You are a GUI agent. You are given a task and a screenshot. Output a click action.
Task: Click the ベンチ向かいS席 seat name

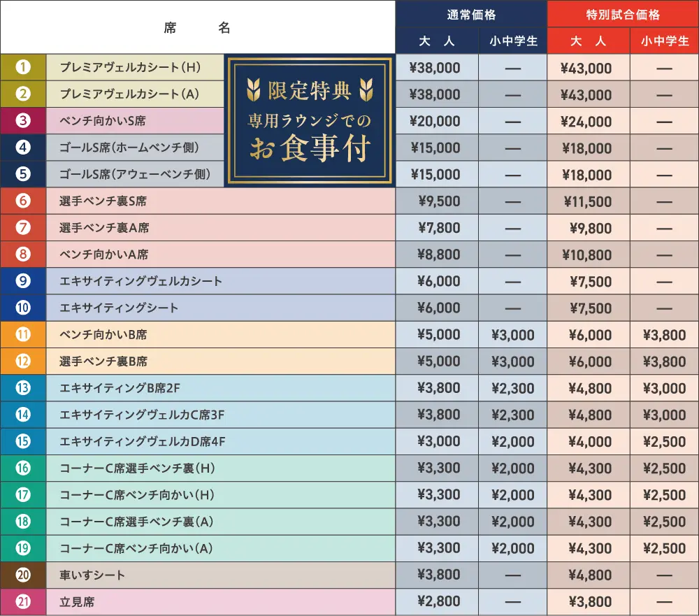[103, 121]
